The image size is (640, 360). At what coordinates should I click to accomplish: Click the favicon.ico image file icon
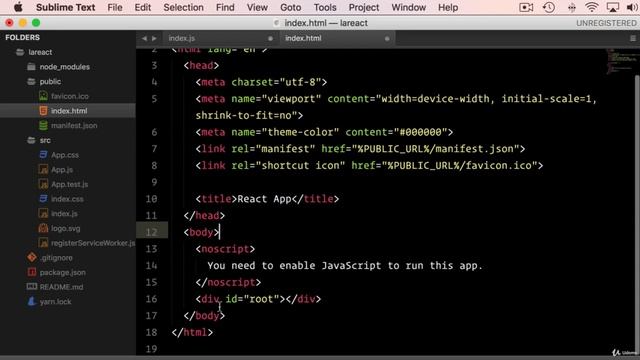[43, 96]
